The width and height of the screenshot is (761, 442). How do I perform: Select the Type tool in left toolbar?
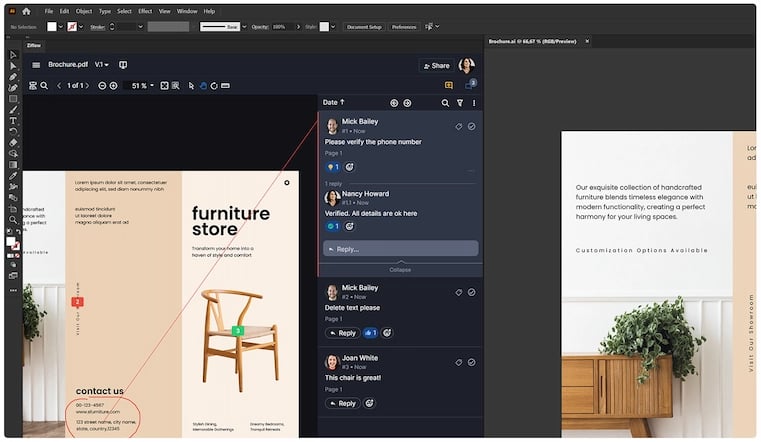point(13,121)
